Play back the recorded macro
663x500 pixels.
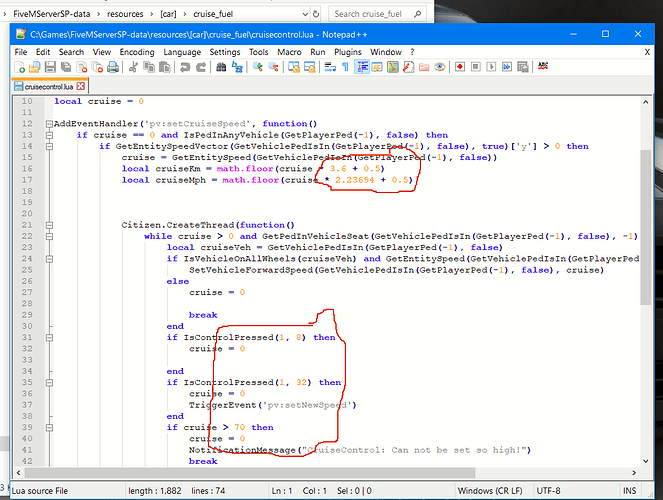pos(491,67)
